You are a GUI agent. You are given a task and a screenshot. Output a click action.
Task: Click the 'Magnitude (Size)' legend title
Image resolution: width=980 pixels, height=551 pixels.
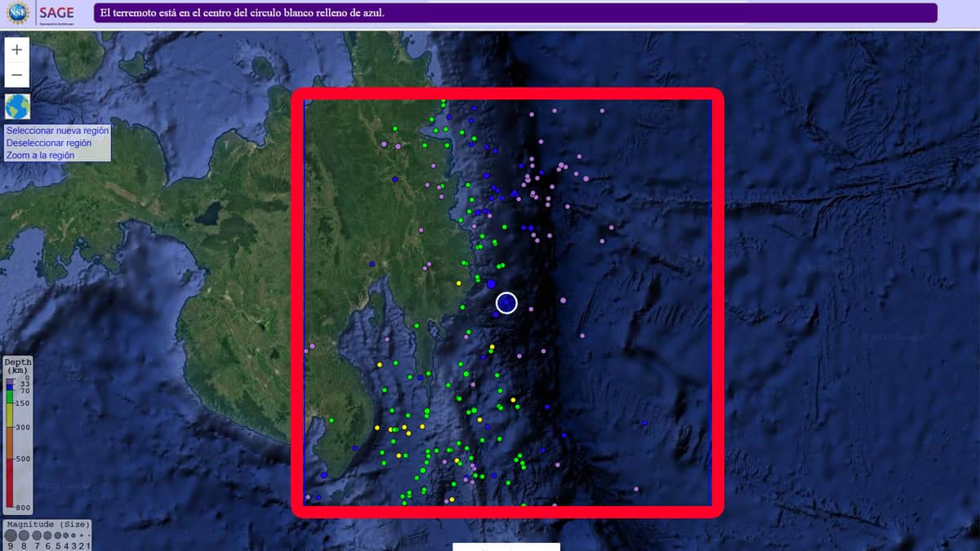[46, 524]
